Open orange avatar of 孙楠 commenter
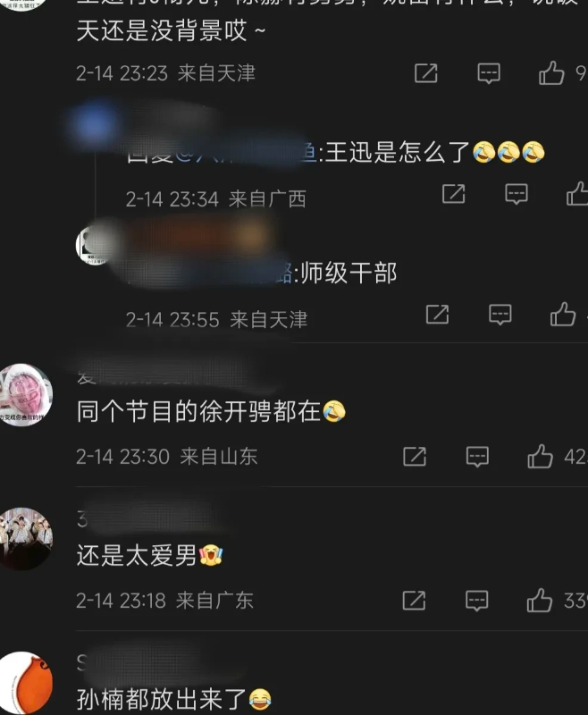 pyautogui.click(x=25, y=683)
